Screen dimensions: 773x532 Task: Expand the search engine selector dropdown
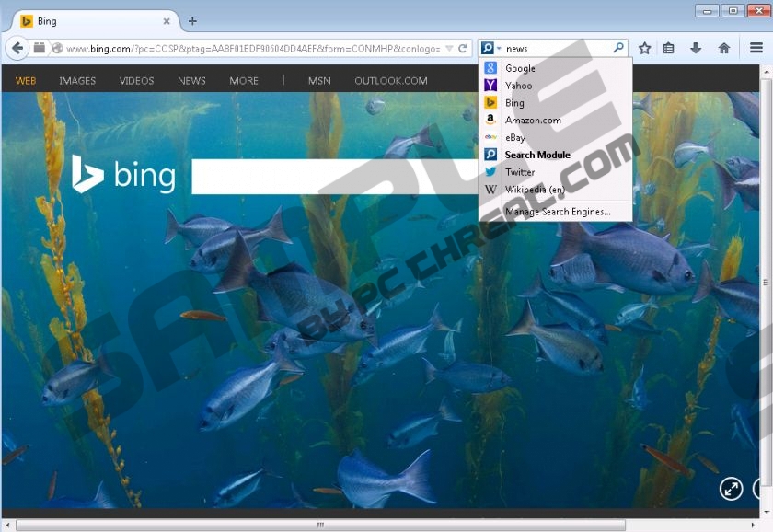point(490,48)
